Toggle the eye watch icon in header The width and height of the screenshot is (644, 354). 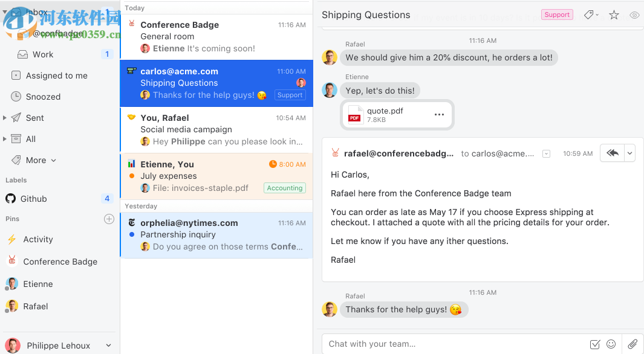pyautogui.click(x=634, y=15)
